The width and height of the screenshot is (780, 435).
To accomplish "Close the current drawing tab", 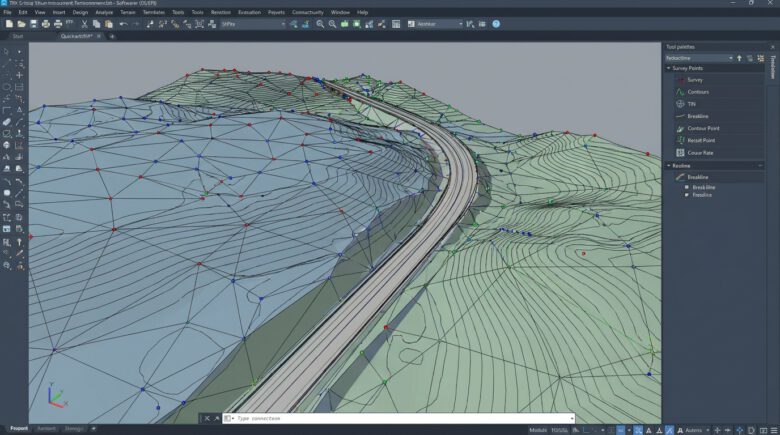I will [x=98, y=36].
